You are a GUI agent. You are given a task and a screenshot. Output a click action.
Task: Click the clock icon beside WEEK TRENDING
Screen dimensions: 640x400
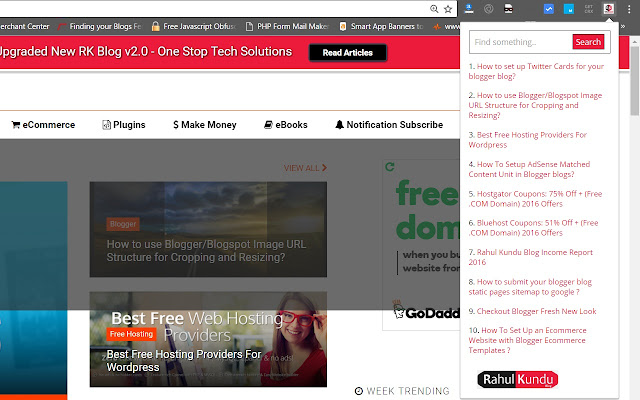(x=359, y=391)
